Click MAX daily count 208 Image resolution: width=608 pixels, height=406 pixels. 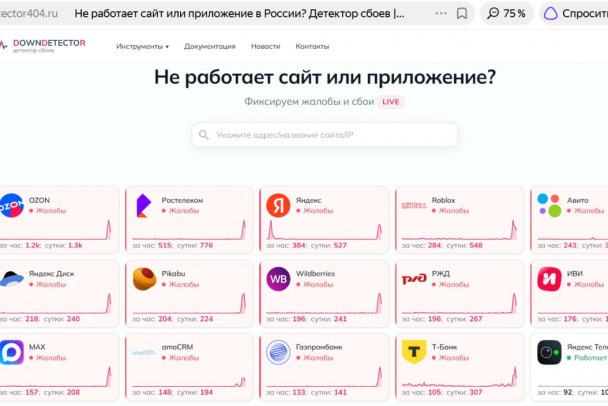tap(73, 392)
